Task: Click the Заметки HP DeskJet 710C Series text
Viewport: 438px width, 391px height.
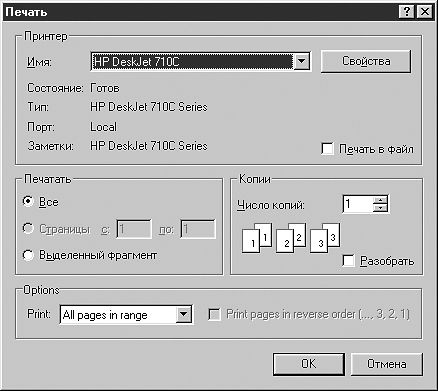Action: pos(149,146)
